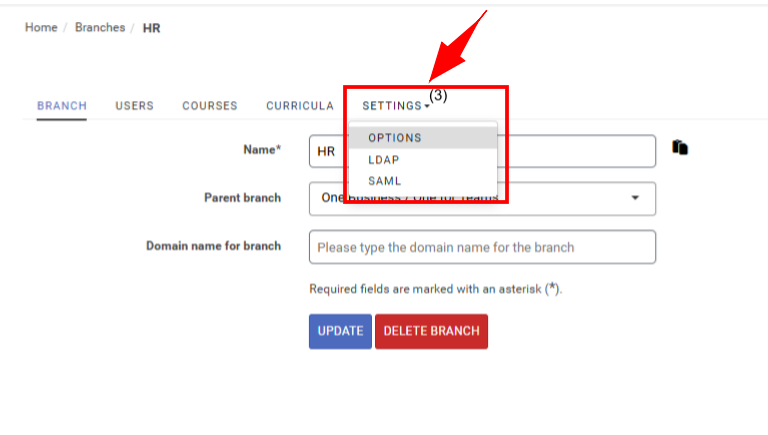
Task: Switch to the Branch tab
Action: click(x=62, y=106)
